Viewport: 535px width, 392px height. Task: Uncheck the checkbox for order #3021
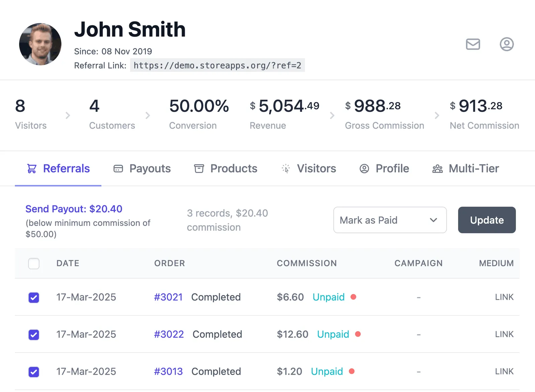click(x=34, y=297)
